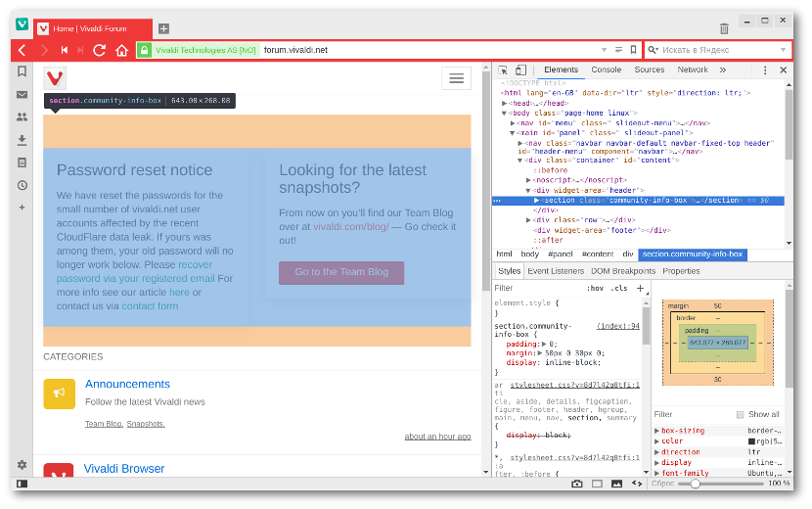Switch to the Console tab
The width and height of the screenshot is (812, 509).
pyautogui.click(x=606, y=69)
